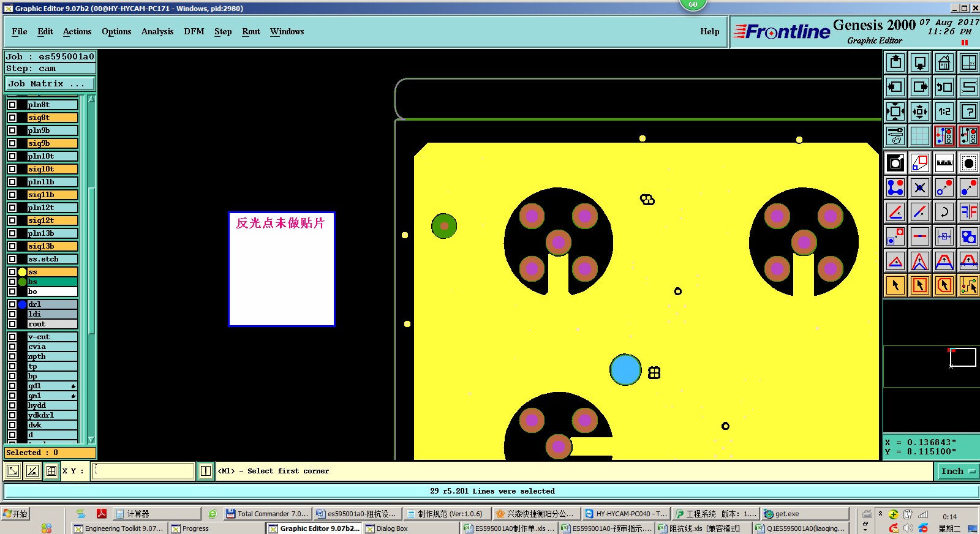Toggle the checkbox for layer pln8t
This screenshot has width=980, height=534.
tap(12, 105)
